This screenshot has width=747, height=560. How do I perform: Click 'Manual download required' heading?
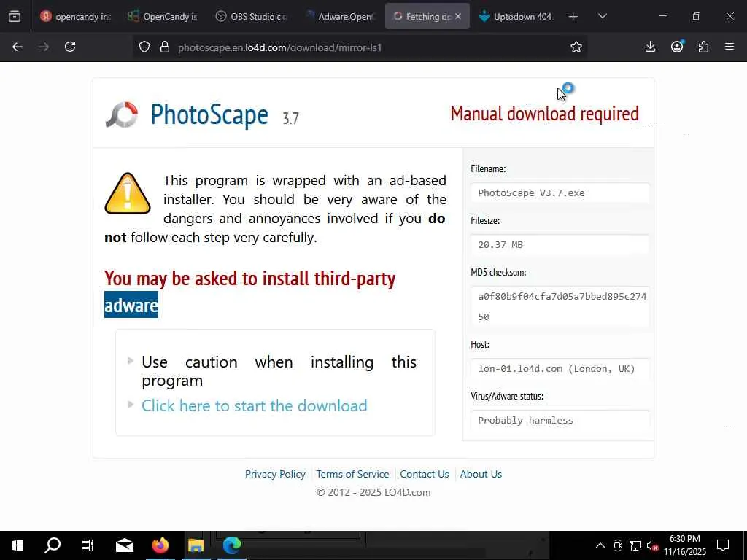544,114
